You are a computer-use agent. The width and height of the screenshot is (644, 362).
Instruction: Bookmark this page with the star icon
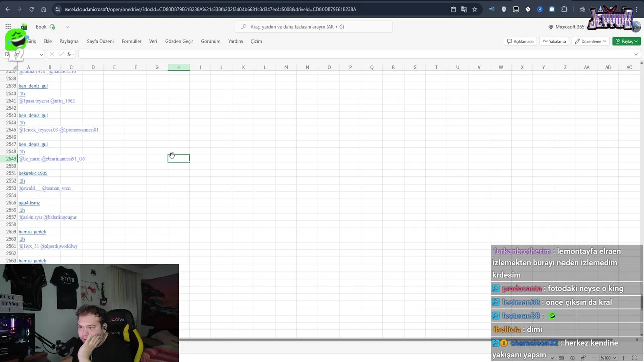[x=474, y=9]
